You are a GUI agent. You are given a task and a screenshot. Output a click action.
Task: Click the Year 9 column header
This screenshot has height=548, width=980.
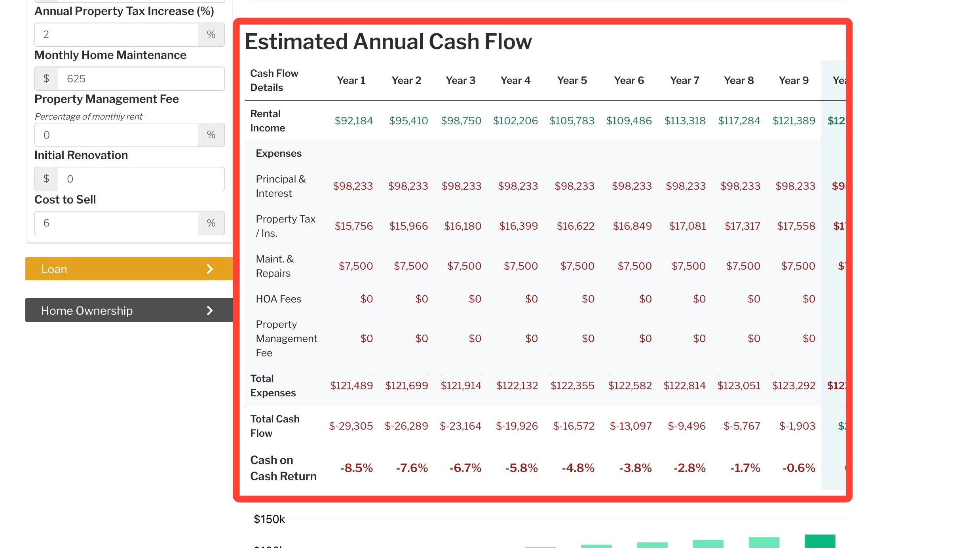tap(794, 80)
